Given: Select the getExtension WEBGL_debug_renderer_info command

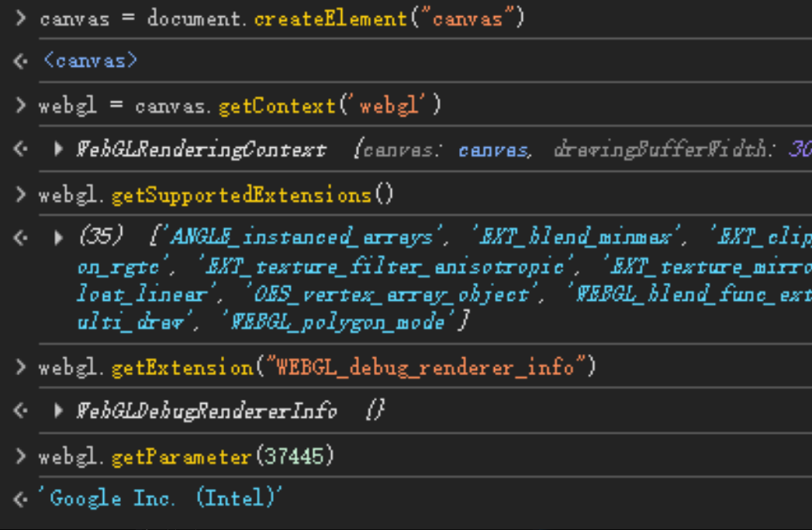Looking at the screenshot, I should tap(317, 367).
